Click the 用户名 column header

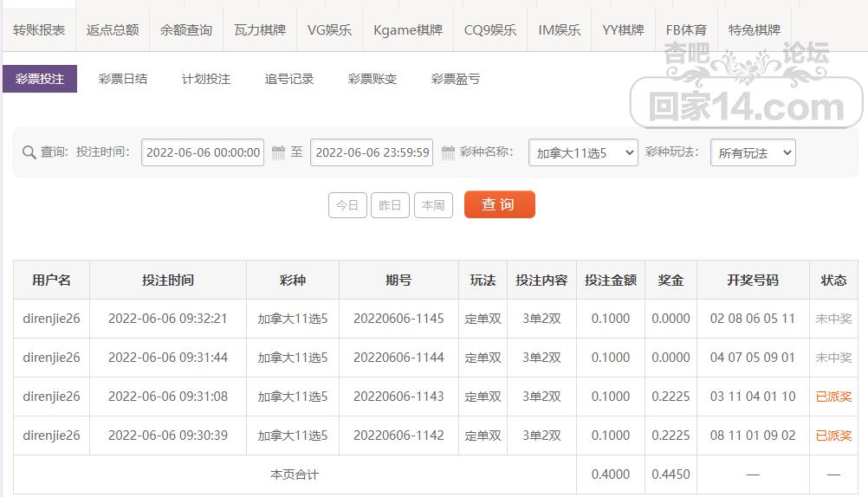(51, 280)
